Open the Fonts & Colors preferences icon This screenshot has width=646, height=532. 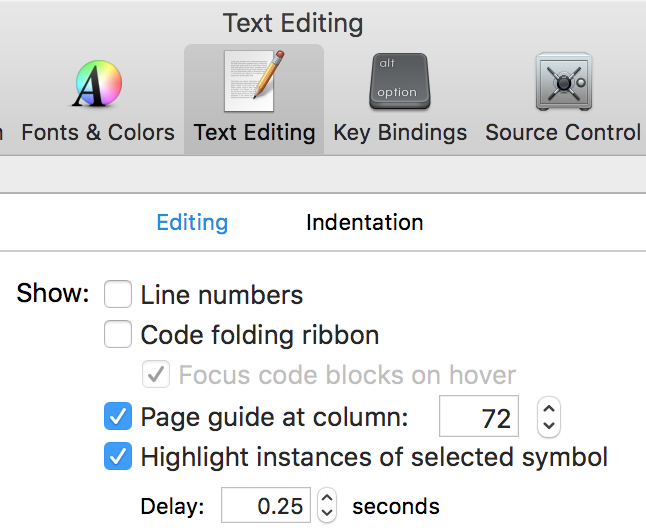(98, 83)
